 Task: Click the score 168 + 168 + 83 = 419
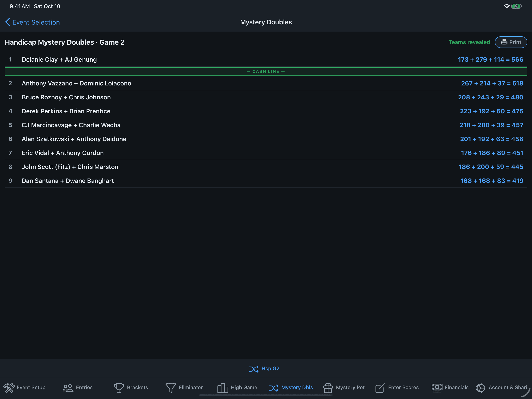tap(492, 181)
